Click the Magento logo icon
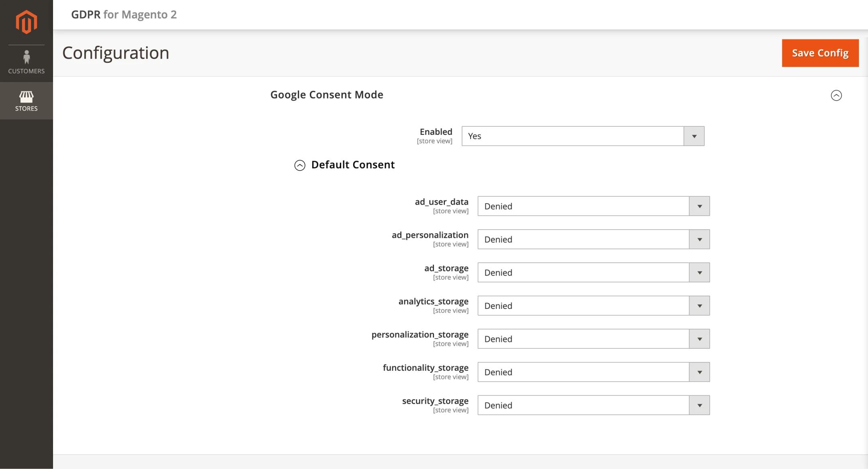The image size is (868, 469). pyautogui.click(x=27, y=22)
